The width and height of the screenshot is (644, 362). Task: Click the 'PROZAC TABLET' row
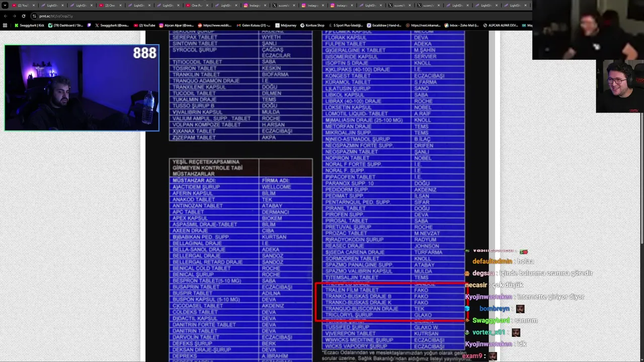[x=393, y=233]
